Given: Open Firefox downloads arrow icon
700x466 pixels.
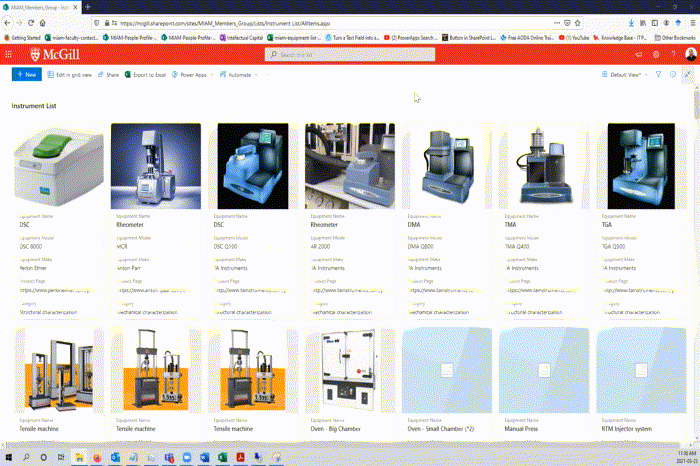Looking at the screenshot, I should pyautogui.click(x=631, y=23).
